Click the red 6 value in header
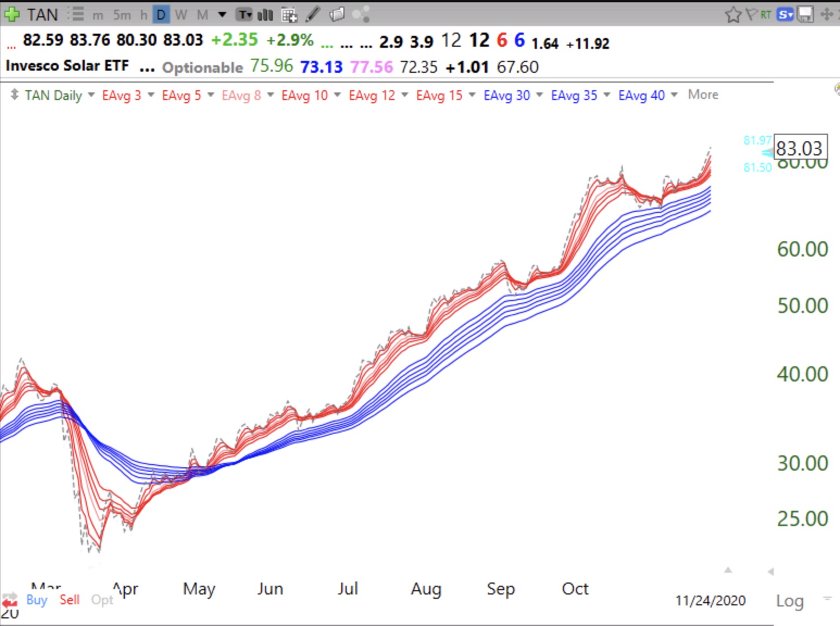This screenshot has width=840, height=626. [502, 40]
